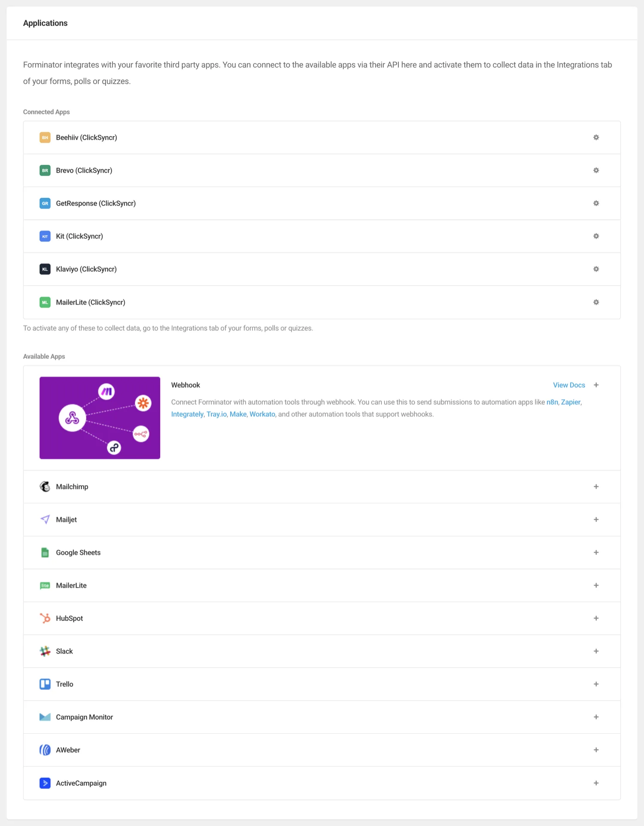This screenshot has height=826, width=644.
Task: Open the Make link
Action: (238, 414)
